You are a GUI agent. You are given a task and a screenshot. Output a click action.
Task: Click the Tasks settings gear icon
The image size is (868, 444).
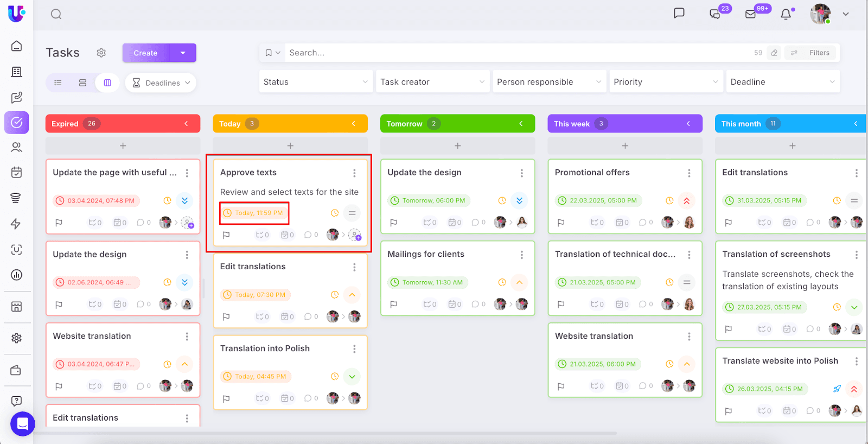101,53
